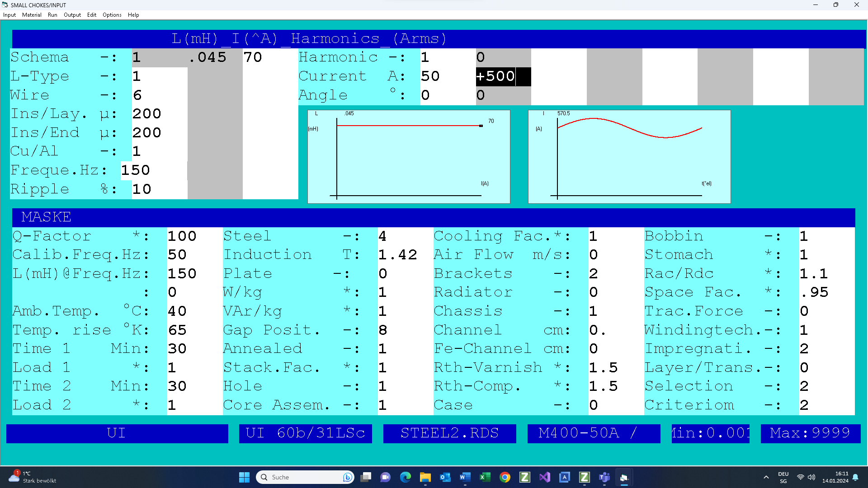The width and height of the screenshot is (868, 488).
Task: Click the Impregnati. value field
Action: [827, 349]
